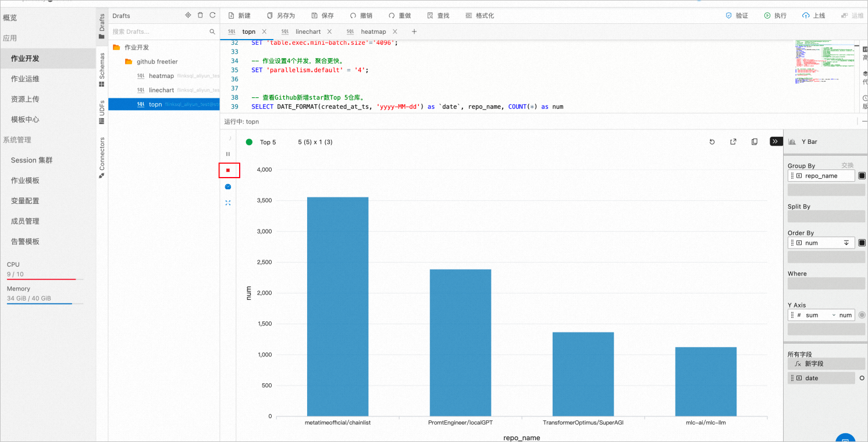Screen dimensions: 868x442
Task: Click the stop job square icon
Action: [x=228, y=170]
